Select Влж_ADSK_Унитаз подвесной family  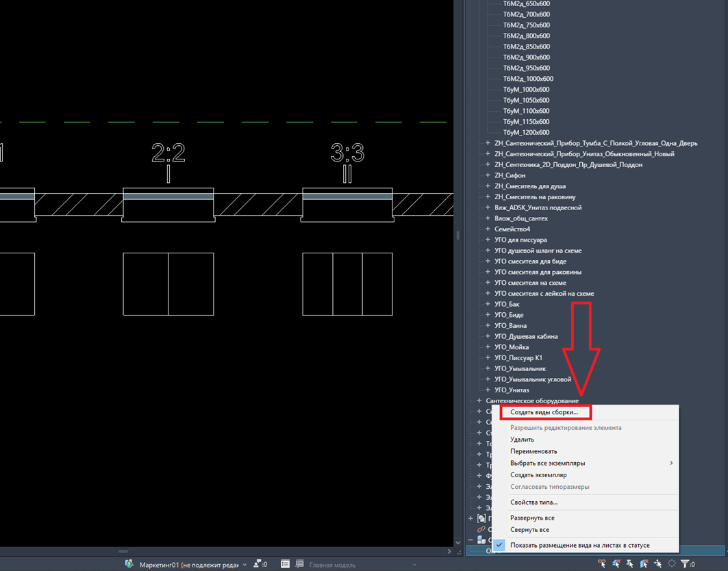[x=538, y=207]
